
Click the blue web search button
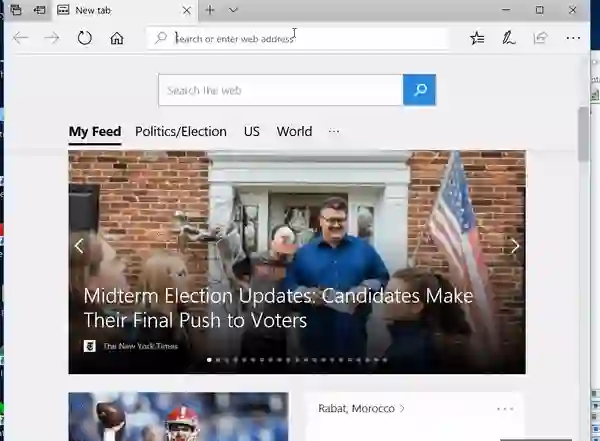419,90
